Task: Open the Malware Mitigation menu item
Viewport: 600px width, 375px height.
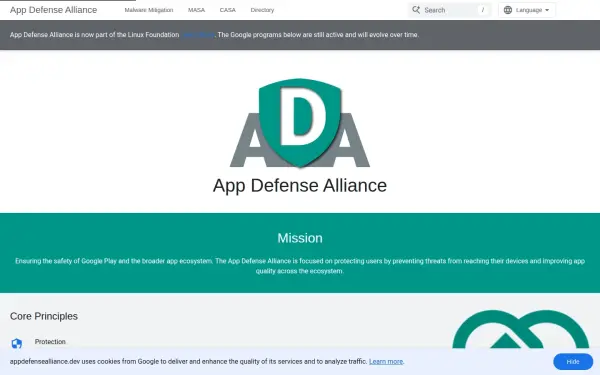Action: click(149, 10)
